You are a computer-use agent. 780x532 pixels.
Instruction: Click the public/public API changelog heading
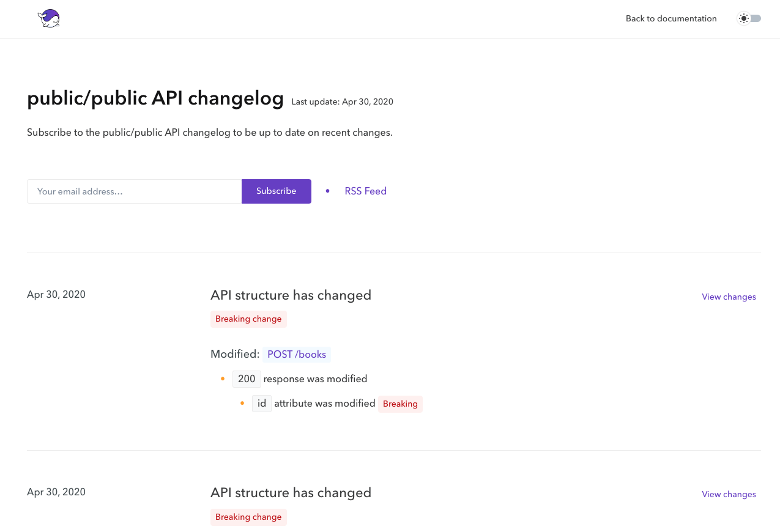155,98
